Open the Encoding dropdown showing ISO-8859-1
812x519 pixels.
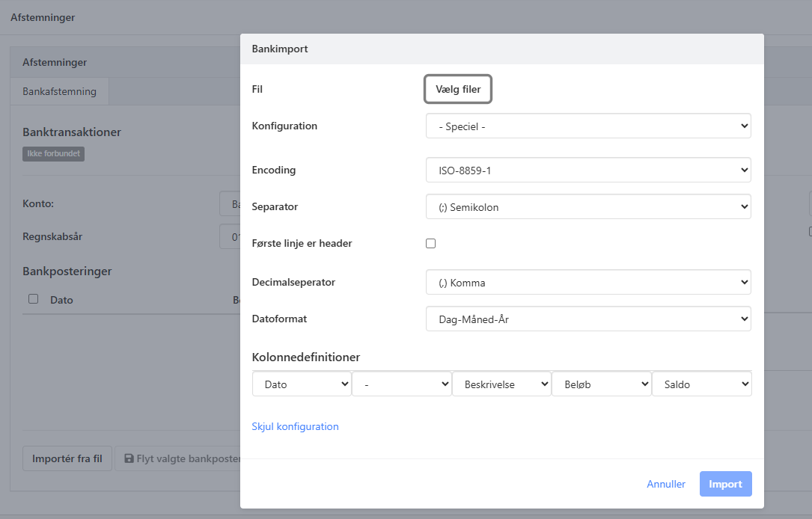[587, 171]
